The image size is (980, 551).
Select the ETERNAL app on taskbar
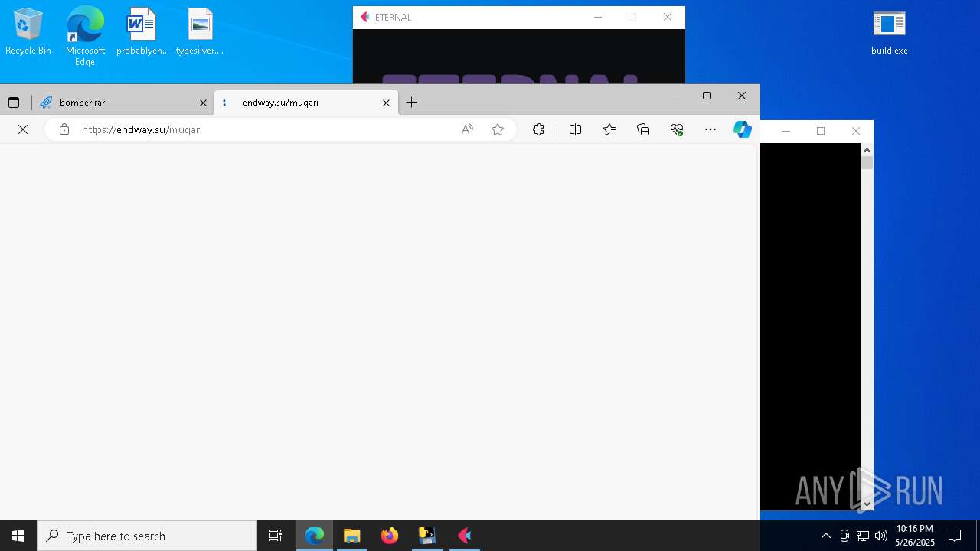coord(465,536)
